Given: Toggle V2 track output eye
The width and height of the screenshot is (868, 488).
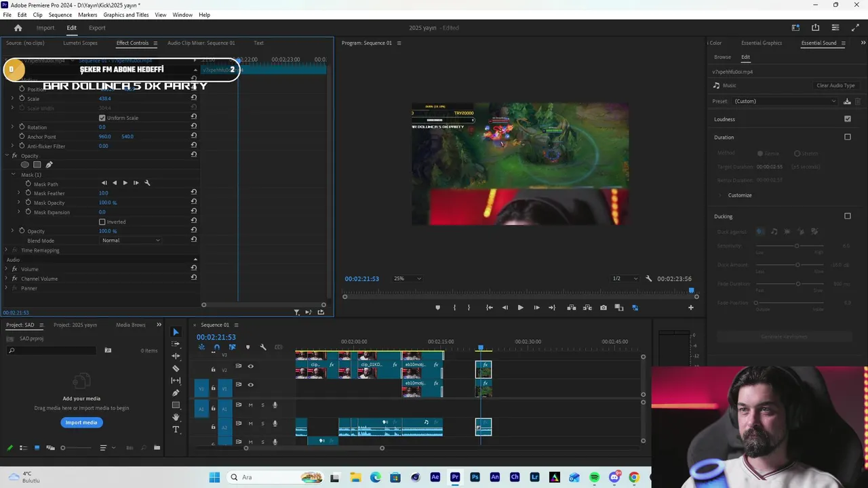Looking at the screenshot, I should pos(250,366).
